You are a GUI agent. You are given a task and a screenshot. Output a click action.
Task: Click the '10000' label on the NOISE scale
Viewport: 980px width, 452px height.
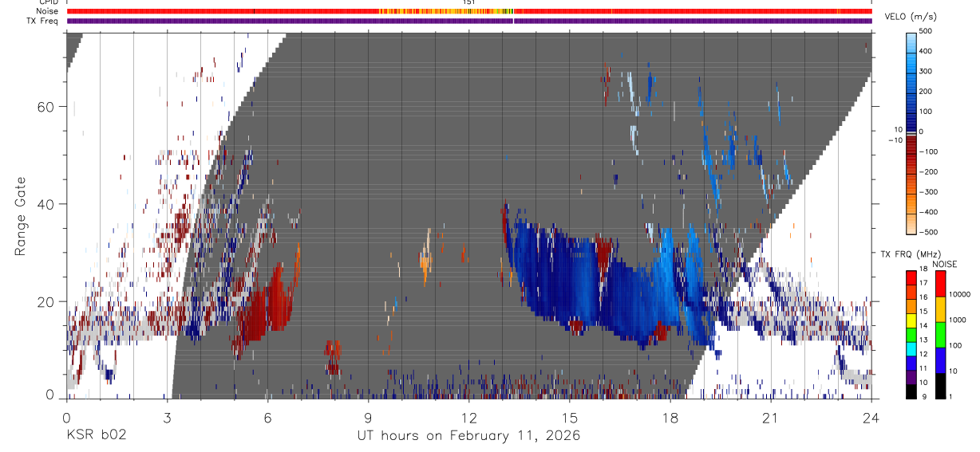click(959, 295)
